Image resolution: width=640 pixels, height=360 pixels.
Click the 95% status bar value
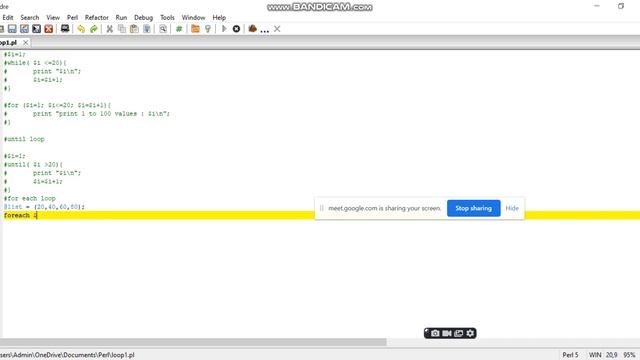[629, 355]
